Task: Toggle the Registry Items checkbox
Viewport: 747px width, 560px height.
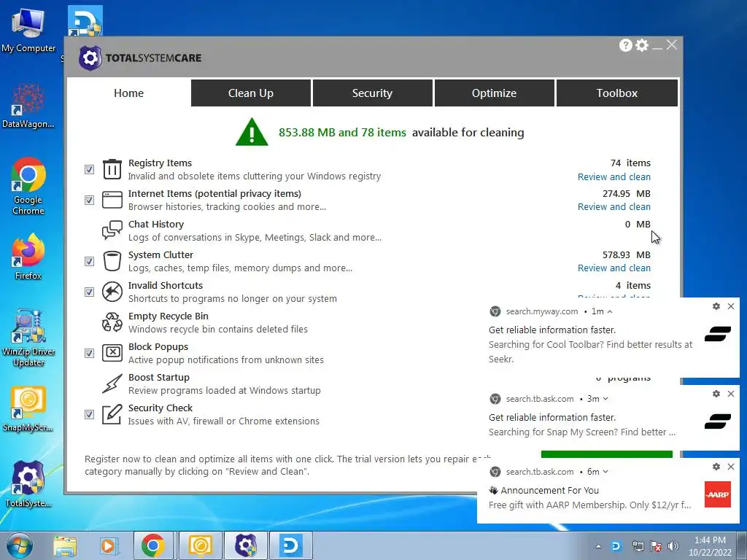Action: click(89, 169)
